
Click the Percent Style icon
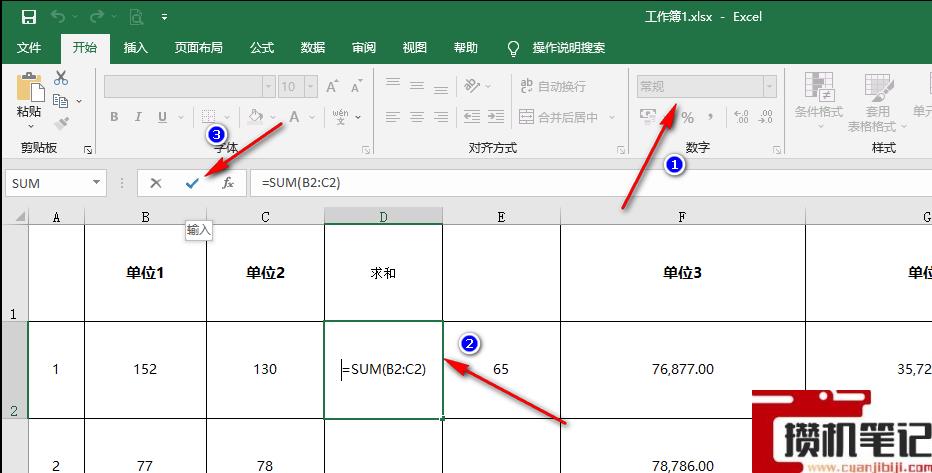click(x=687, y=117)
